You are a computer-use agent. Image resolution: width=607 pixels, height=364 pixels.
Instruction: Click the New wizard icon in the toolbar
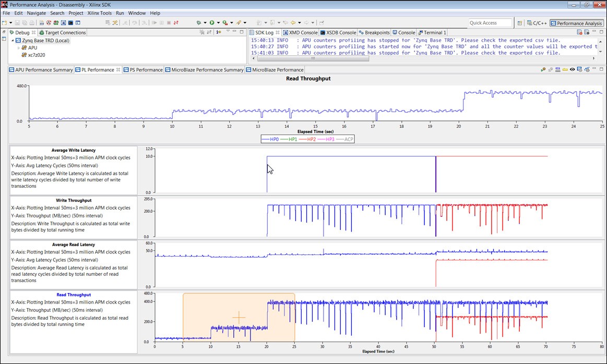(x=4, y=23)
